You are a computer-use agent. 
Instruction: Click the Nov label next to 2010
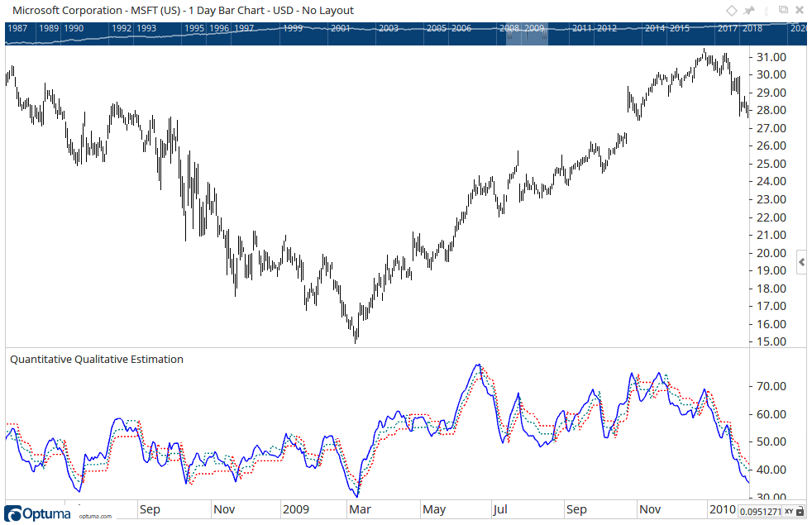point(650,509)
